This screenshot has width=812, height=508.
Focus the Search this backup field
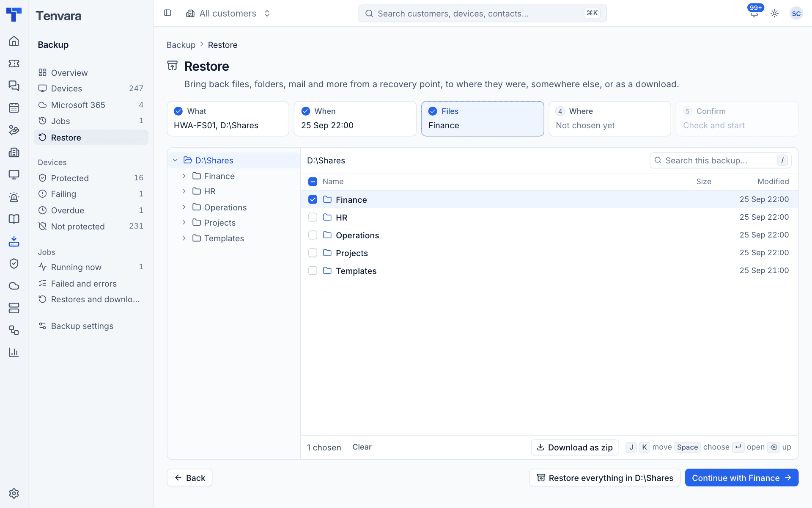point(721,160)
